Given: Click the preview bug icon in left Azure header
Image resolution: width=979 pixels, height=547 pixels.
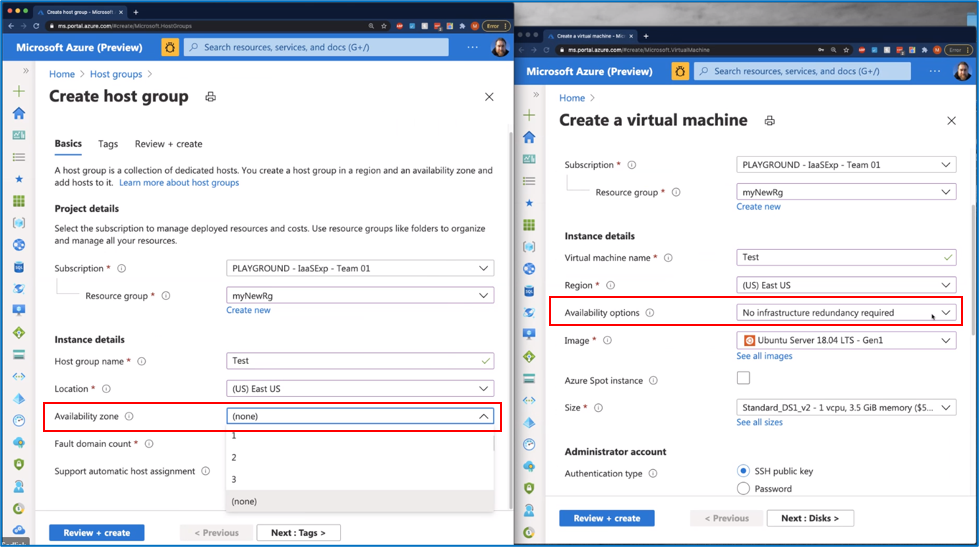Looking at the screenshot, I should [x=170, y=47].
